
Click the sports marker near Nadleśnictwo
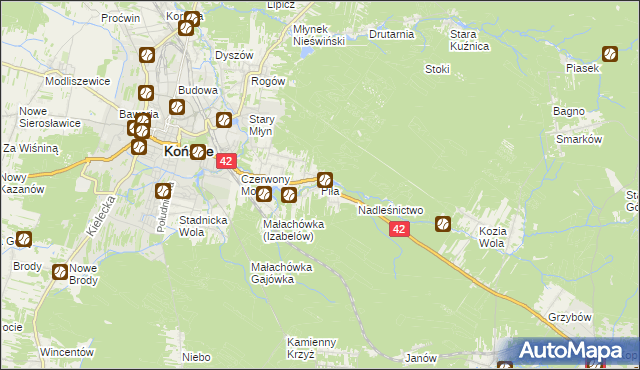click(443, 224)
